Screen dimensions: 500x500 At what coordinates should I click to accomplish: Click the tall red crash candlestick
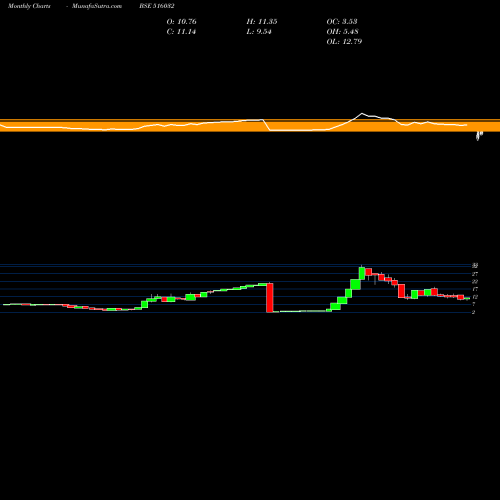(270, 298)
